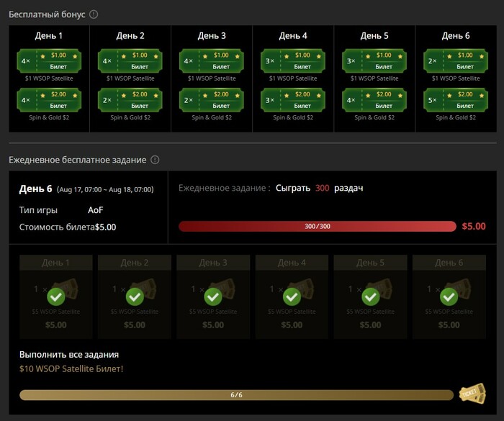This screenshot has height=421, width=504.
Task: Click the red $5.00 reward amount
Action: [x=474, y=226]
